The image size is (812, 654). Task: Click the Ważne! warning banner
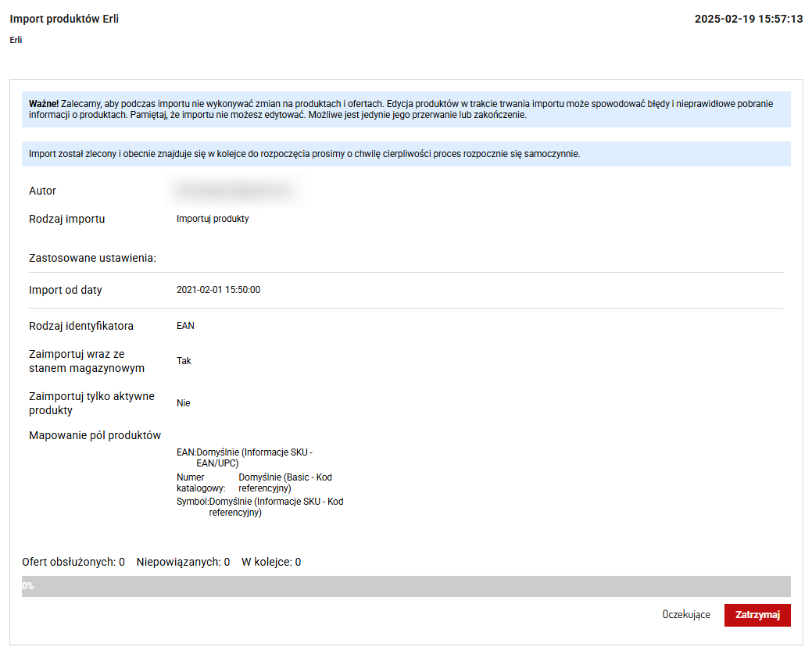(406, 109)
